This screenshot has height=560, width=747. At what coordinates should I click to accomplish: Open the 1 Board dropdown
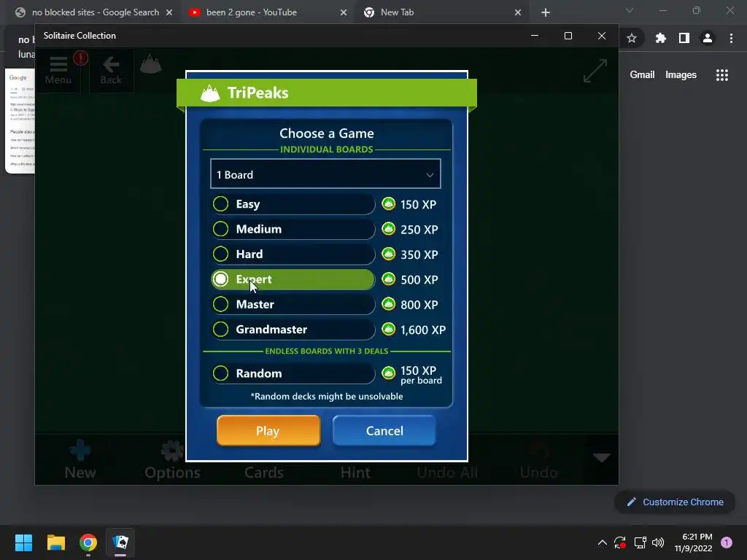pyautogui.click(x=325, y=174)
